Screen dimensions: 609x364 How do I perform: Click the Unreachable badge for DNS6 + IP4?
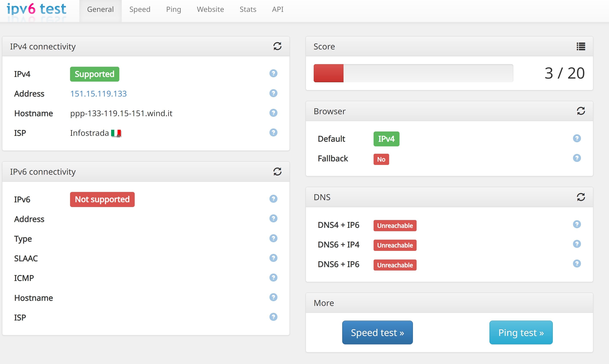click(x=395, y=245)
